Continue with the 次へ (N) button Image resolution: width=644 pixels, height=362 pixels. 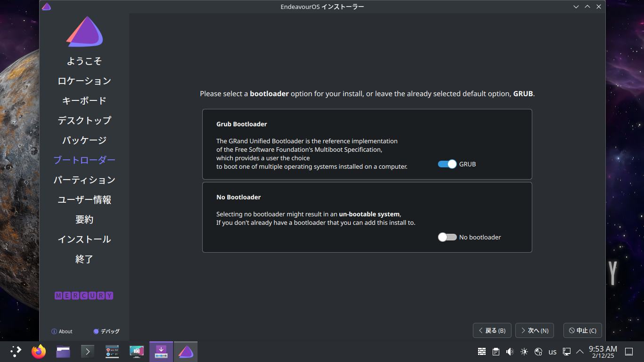point(534,330)
